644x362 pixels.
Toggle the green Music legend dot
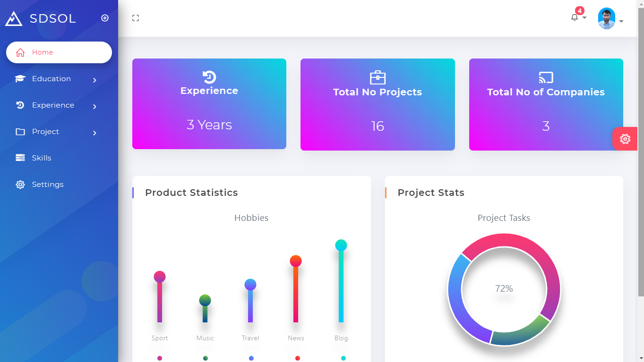[206, 358]
